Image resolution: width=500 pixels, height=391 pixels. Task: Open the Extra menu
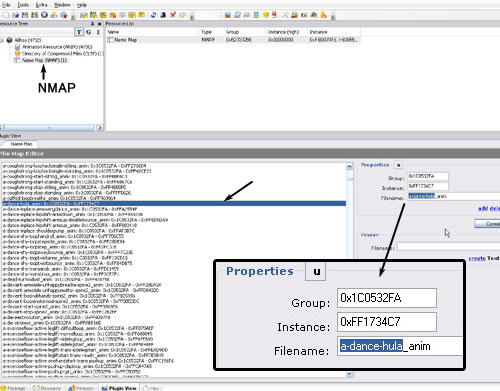click(x=41, y=5)
